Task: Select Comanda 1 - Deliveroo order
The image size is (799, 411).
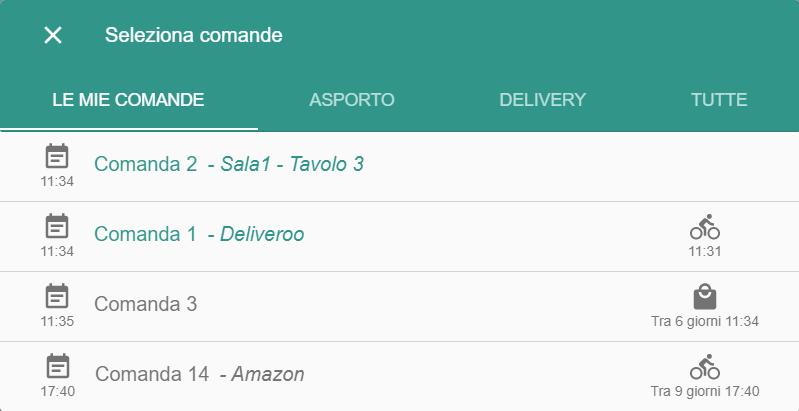Action: (x=400, y=236)
